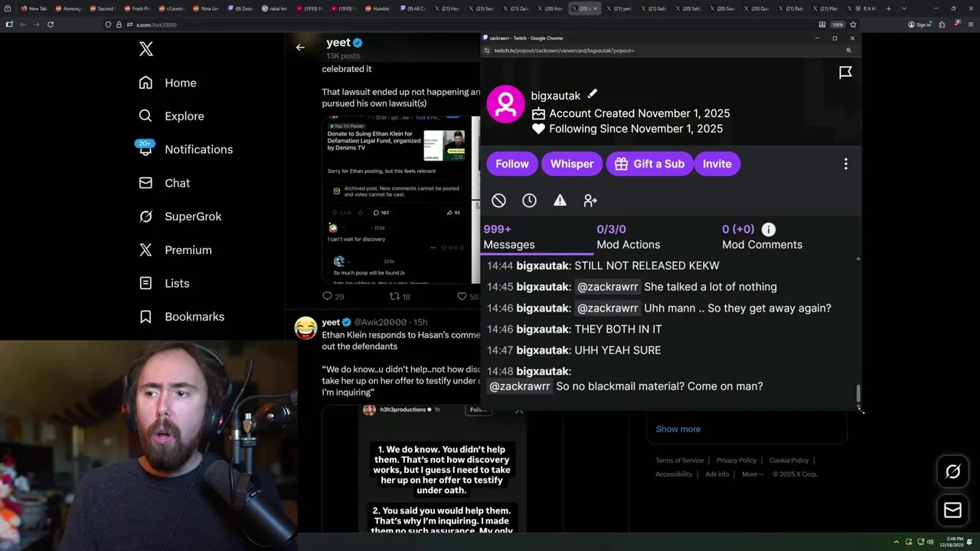Screen dimensions: 980x551
Task: Open @Awk20000 handle on second post
Action: coord(381,322)
